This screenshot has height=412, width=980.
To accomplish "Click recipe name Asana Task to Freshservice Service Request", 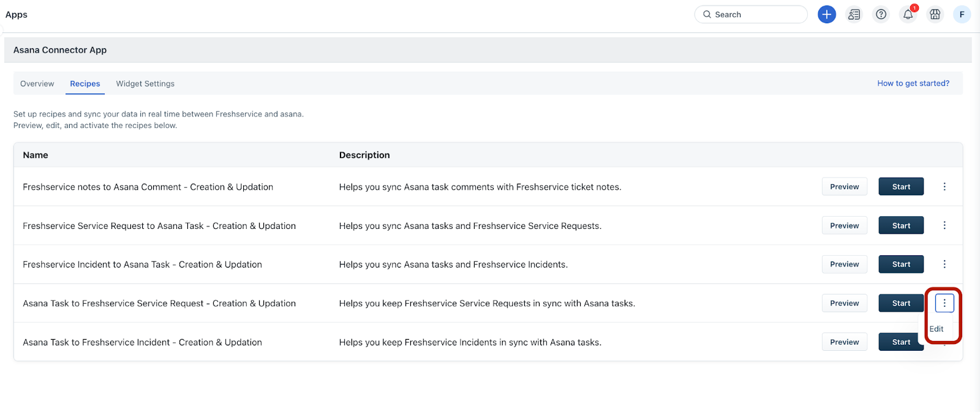I will click(x=159, y=303).
